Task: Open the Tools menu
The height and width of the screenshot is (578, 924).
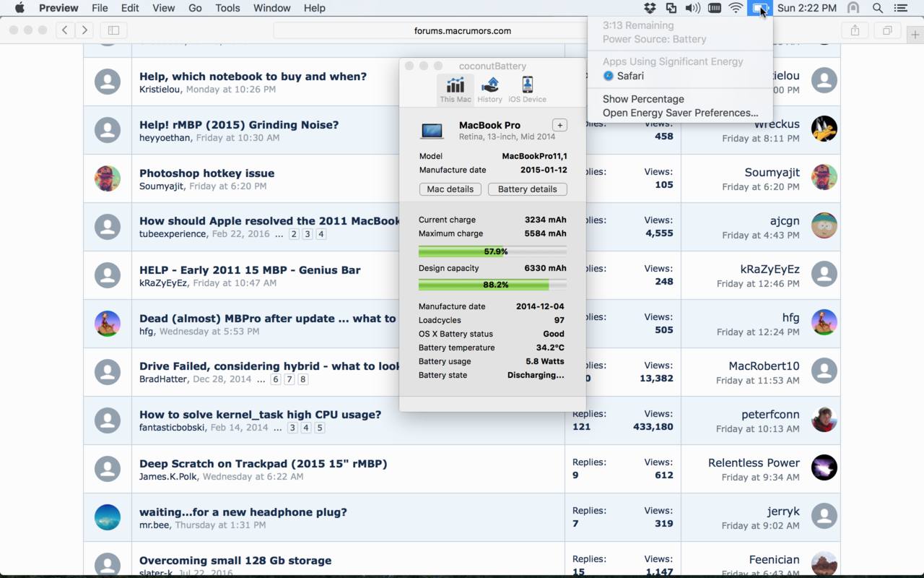Action: 227,8
